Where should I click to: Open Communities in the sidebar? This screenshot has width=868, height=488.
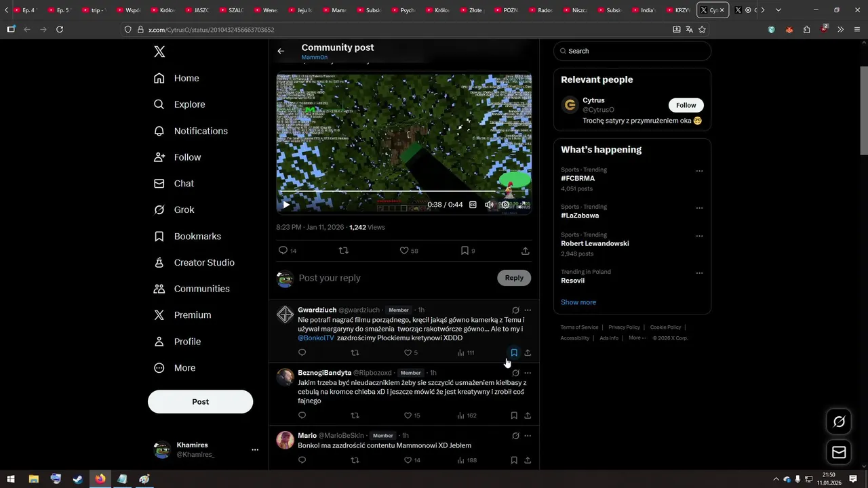point(191,289)
